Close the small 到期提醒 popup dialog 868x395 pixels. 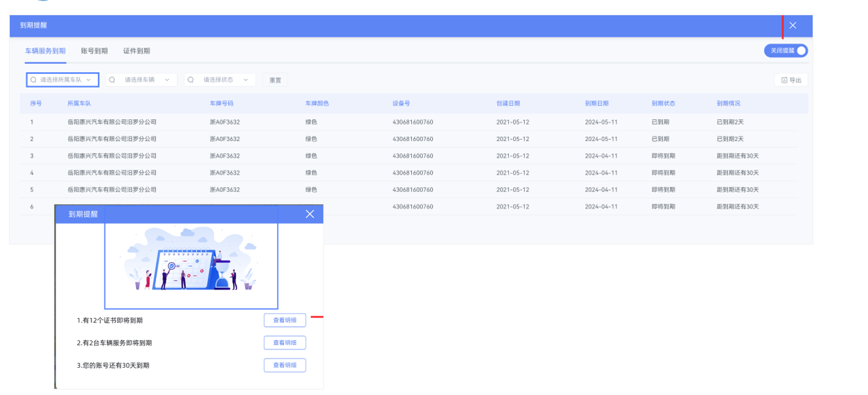click(310, 214)
